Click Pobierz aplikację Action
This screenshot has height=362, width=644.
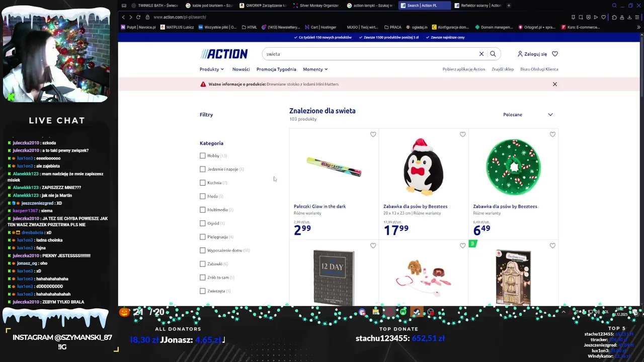pyautogui.click(x=464, y=69)
